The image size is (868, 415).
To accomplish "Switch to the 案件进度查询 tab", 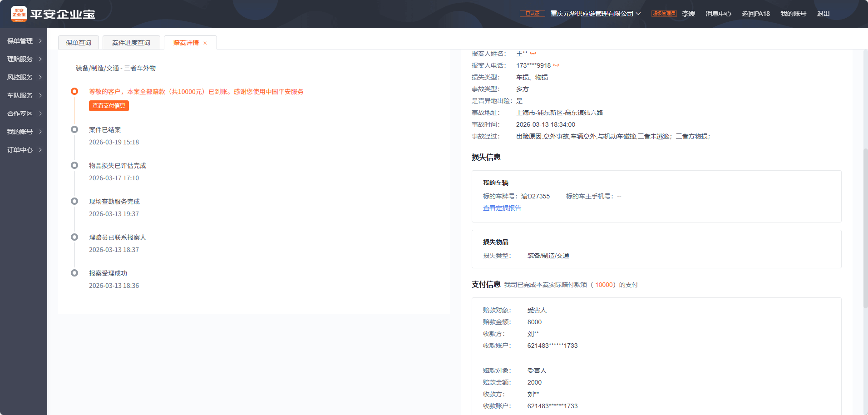I will (131, 43).
